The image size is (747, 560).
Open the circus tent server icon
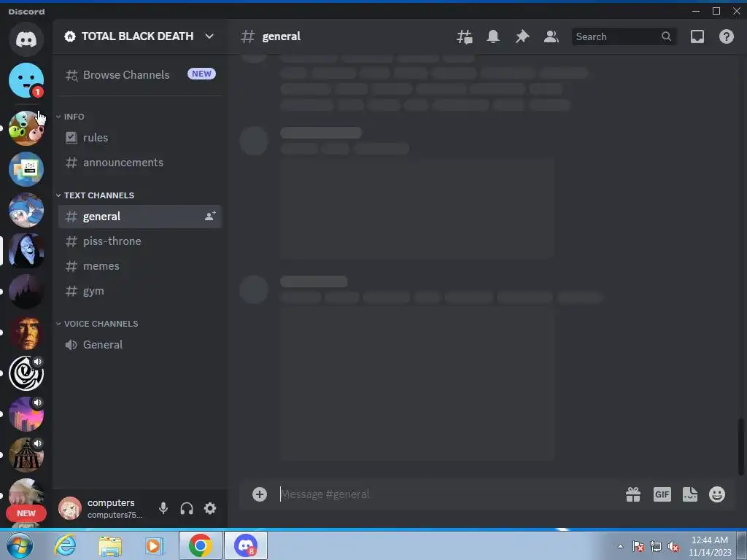click(x=26, y=455)
